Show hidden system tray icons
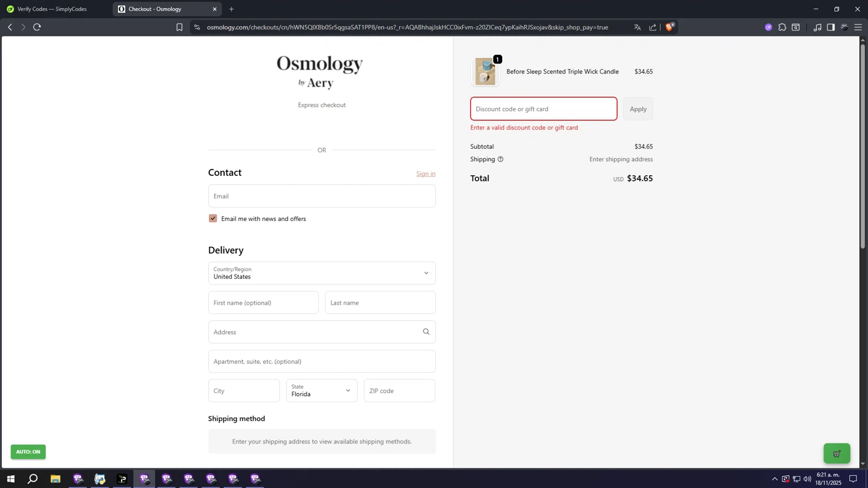The width and height of the screenshot is (868, 488). [x=775, y=479]
